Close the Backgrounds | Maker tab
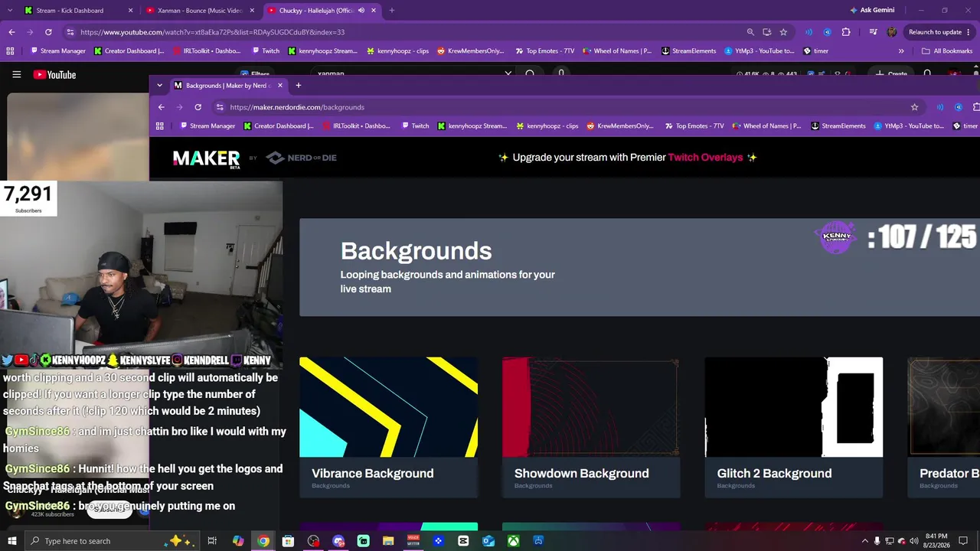Viewport: 980px width, 551px height. 280,86
